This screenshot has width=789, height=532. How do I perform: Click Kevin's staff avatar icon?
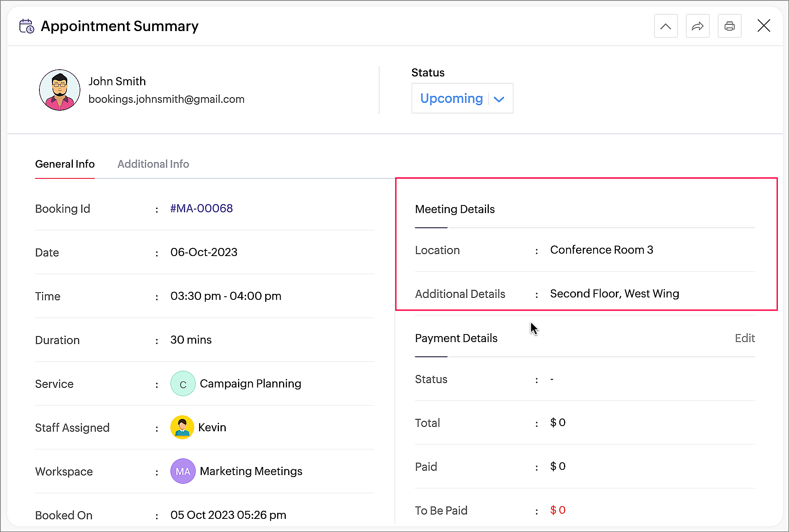point(182,427)
